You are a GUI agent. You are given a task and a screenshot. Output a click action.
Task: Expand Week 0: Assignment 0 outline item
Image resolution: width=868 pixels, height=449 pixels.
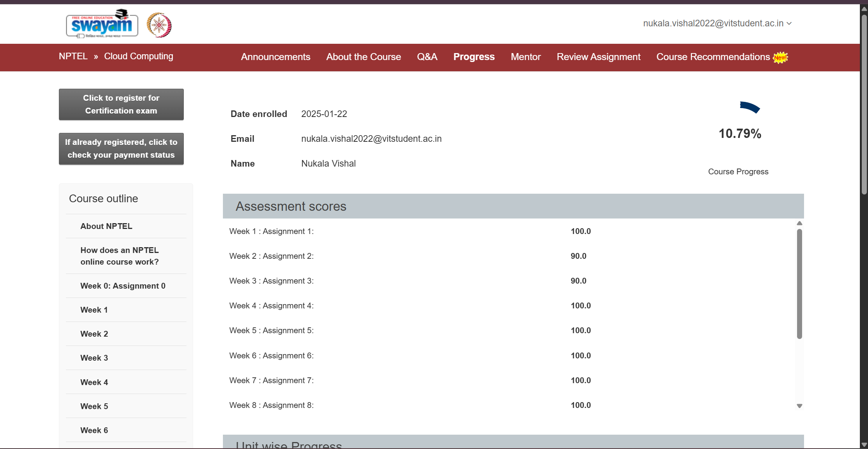point(123,286)
